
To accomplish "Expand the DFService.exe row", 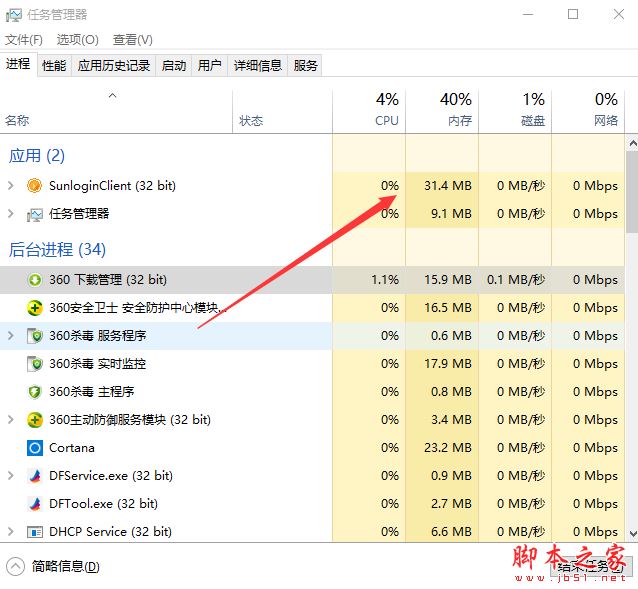I will [x=11, y=476].
